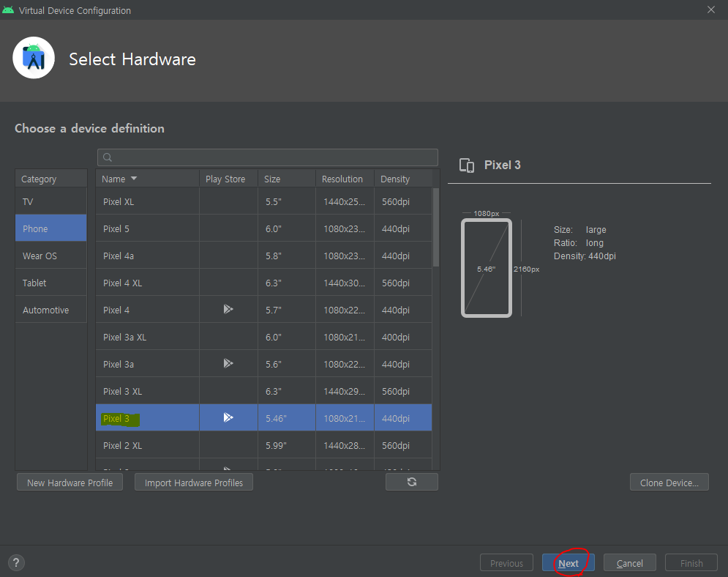Click Play Store icon in Pixel 3 row
728x577 pixels.
[x=228, y=417]
